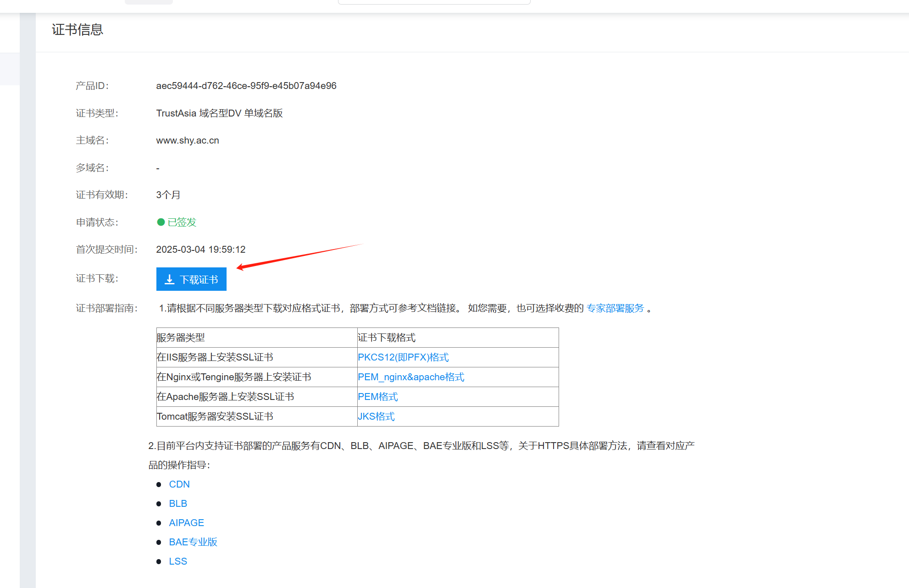Click the first submission time value
The width and height of the screenshot is (909, 588).
[200, 250]
